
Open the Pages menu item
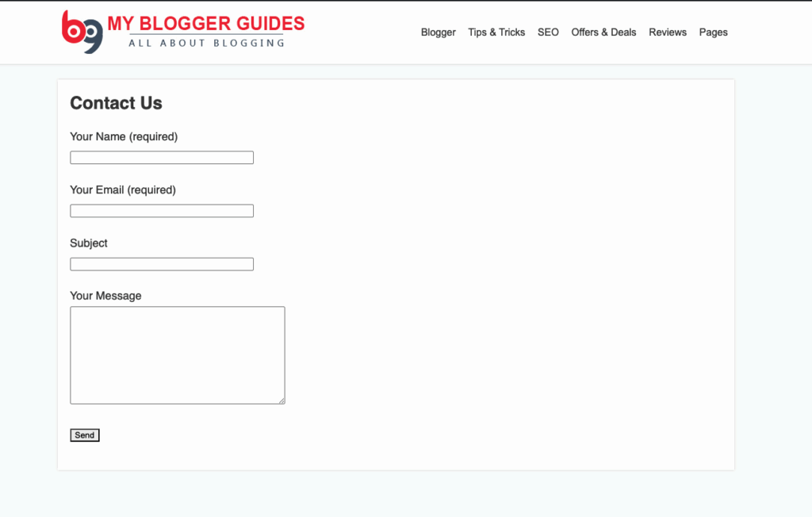(713, 33)
